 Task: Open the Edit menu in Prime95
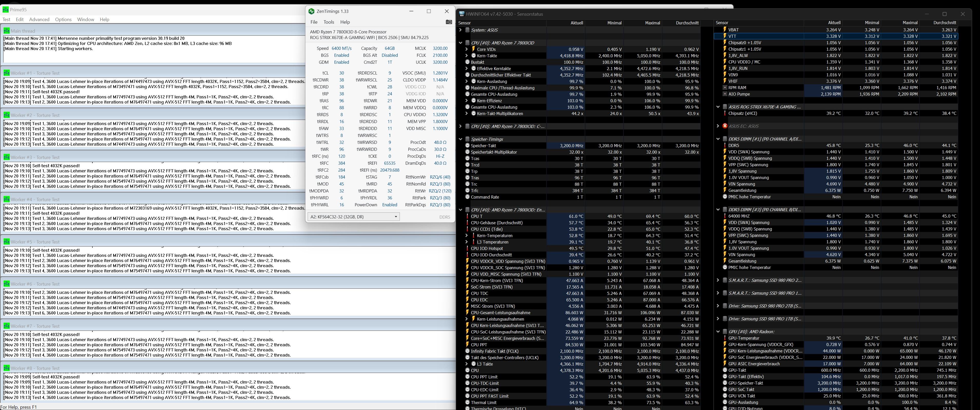[x=20, y=20]
